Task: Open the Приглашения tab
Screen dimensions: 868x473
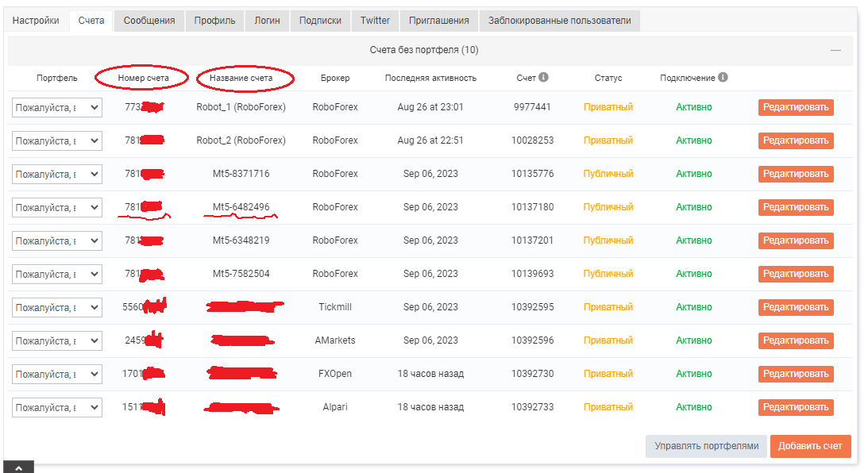Action: coord(439,21)
